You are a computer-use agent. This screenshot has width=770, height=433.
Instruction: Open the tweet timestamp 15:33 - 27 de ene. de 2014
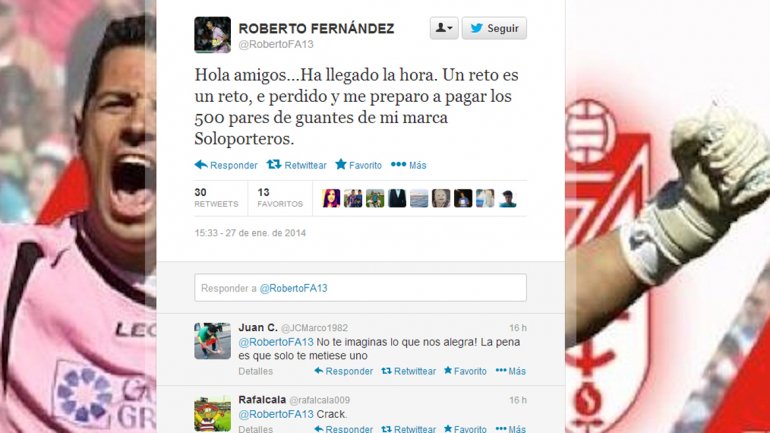tap(250, 233)
